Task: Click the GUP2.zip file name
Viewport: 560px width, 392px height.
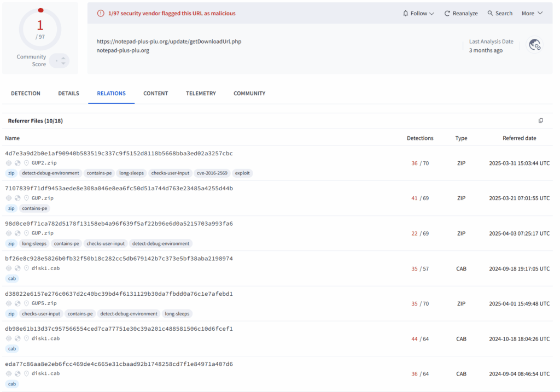Action: coord(44,163)
